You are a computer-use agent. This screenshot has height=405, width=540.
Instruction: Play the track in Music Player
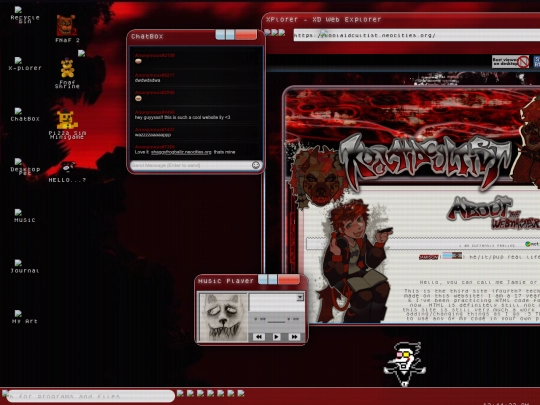pyautogui.click(x=276, y=336)
